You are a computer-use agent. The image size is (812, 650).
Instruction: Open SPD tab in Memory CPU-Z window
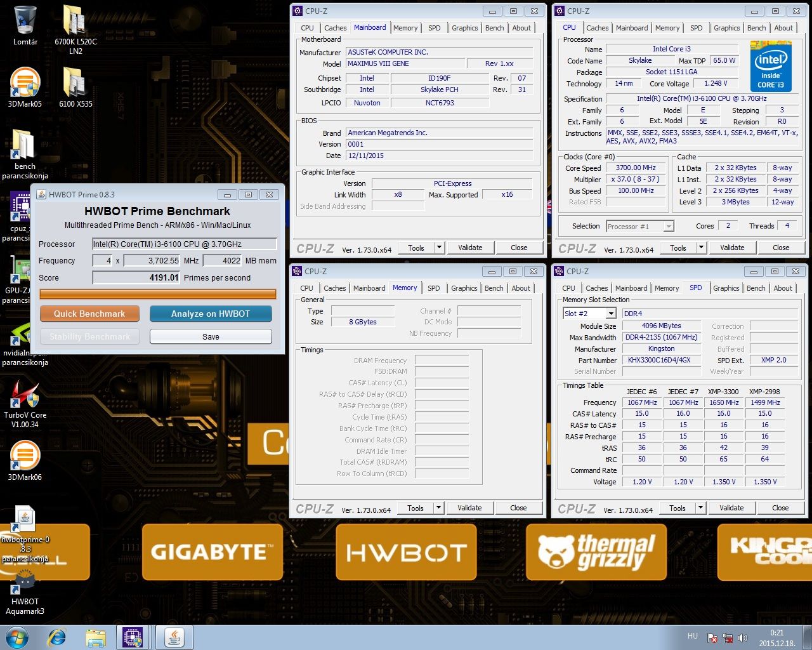pyautogui.click(x=434, y=288)
